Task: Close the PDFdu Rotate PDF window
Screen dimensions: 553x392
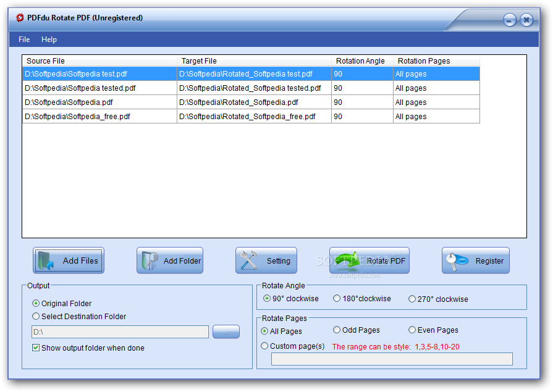Action: [526, 20]
